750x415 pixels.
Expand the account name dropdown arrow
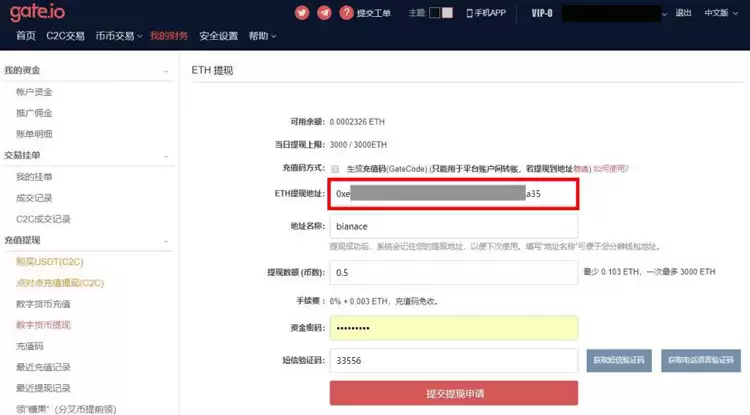click(664, 14)
